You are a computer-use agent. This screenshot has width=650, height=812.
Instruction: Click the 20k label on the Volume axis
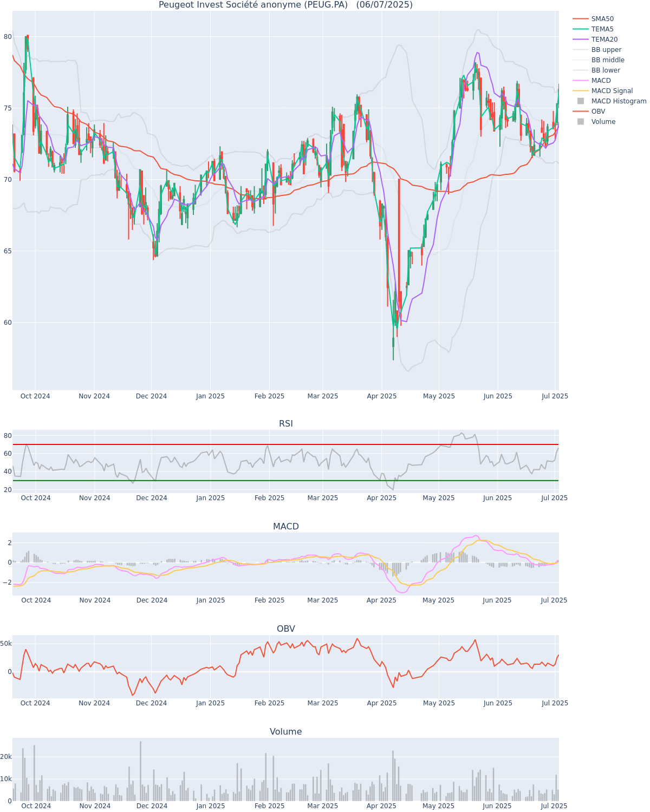coord(6,757)
